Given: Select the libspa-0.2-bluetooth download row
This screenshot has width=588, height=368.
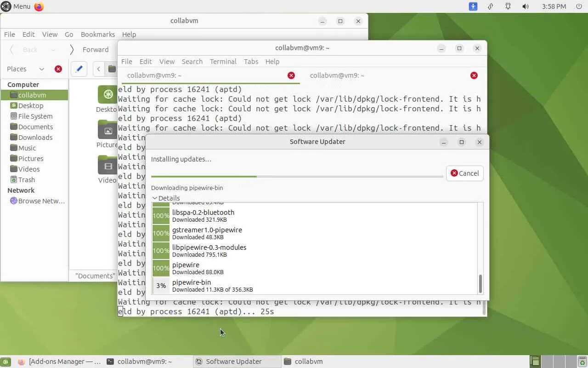Looking at the screenshot, I should [315, 216].
